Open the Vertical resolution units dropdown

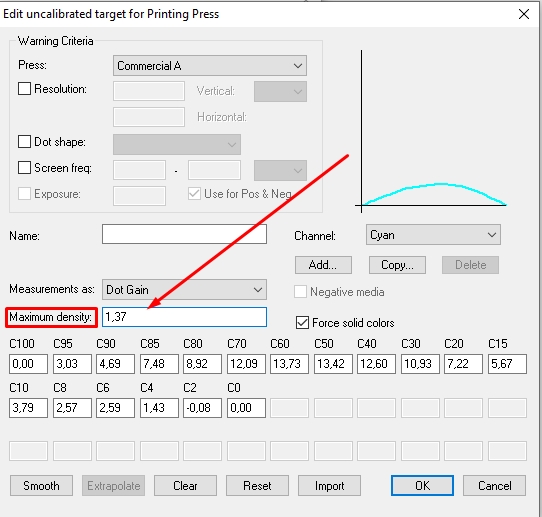click(x=280, y=91)
